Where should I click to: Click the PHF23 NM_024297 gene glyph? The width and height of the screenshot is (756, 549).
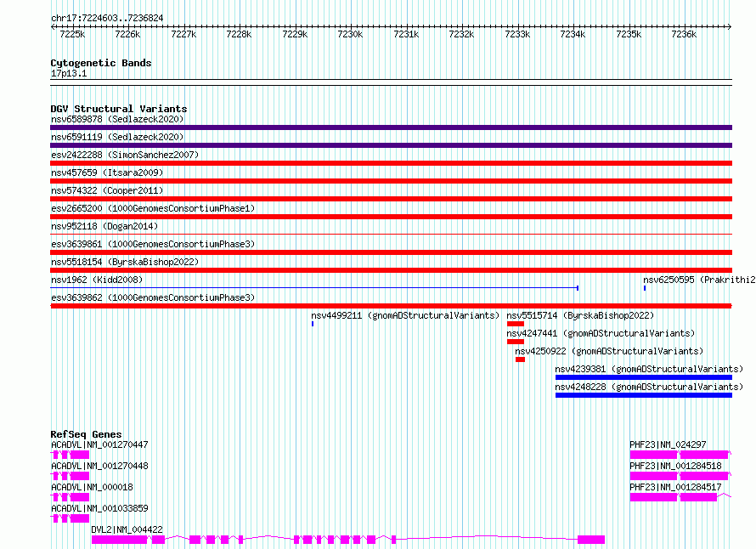(680, 455)
